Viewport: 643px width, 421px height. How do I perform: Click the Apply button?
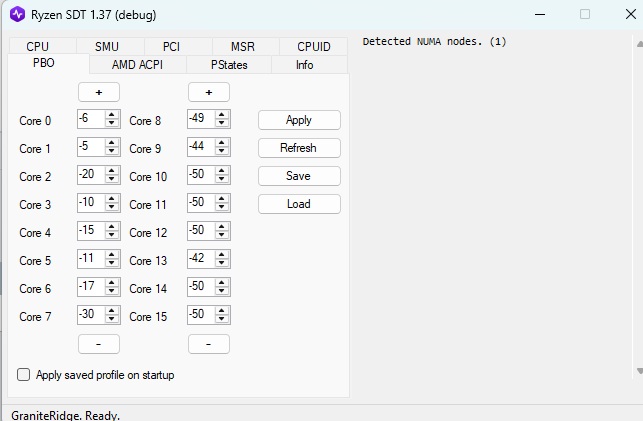tap(299, 120)
